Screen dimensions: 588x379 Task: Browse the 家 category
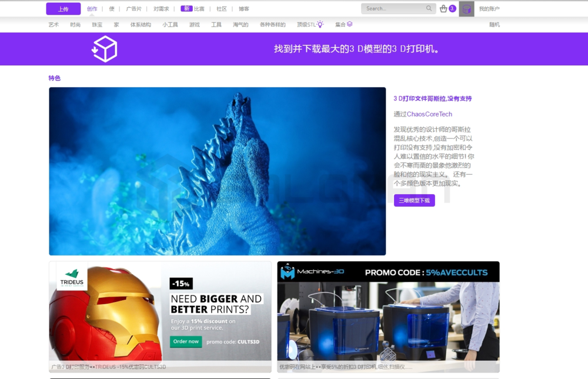116,25
